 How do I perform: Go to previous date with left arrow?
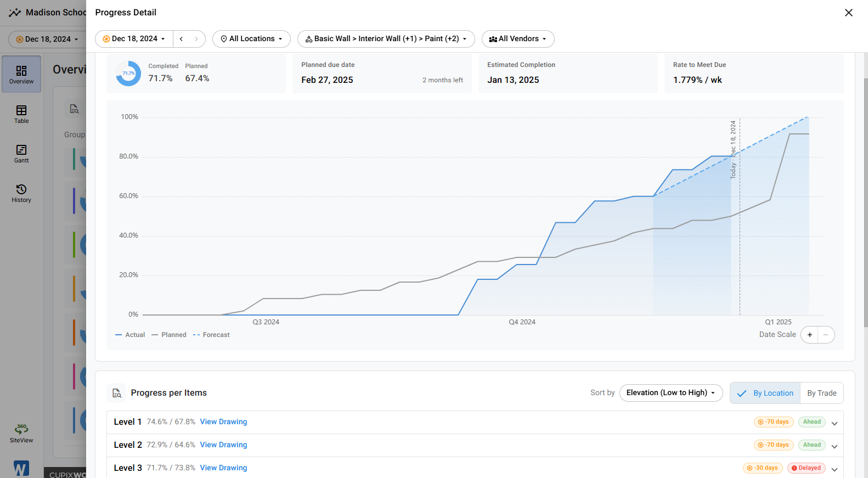click(x=181, y=39)
